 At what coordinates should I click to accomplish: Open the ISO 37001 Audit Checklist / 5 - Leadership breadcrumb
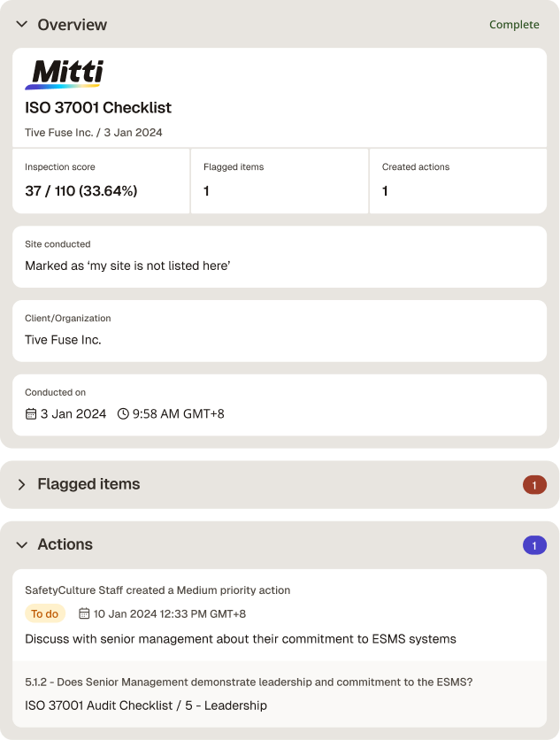pyautogui.click(x=146, y=705)
